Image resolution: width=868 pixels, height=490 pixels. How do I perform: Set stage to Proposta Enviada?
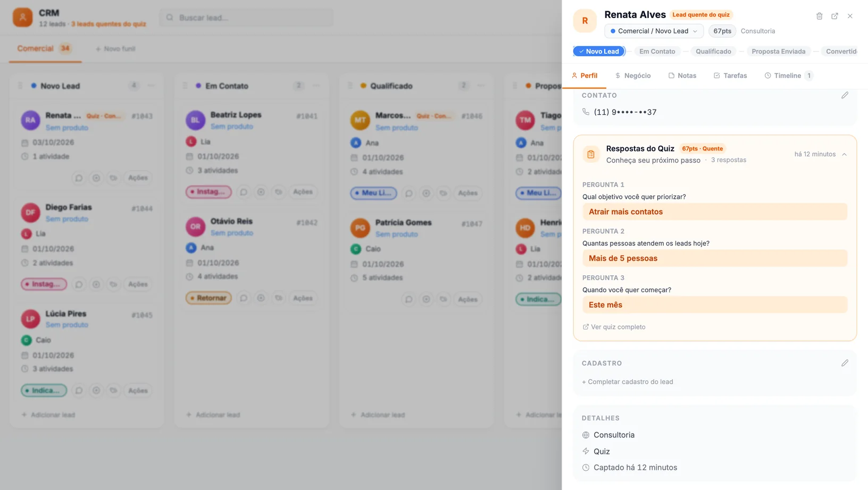click(778, 52)
